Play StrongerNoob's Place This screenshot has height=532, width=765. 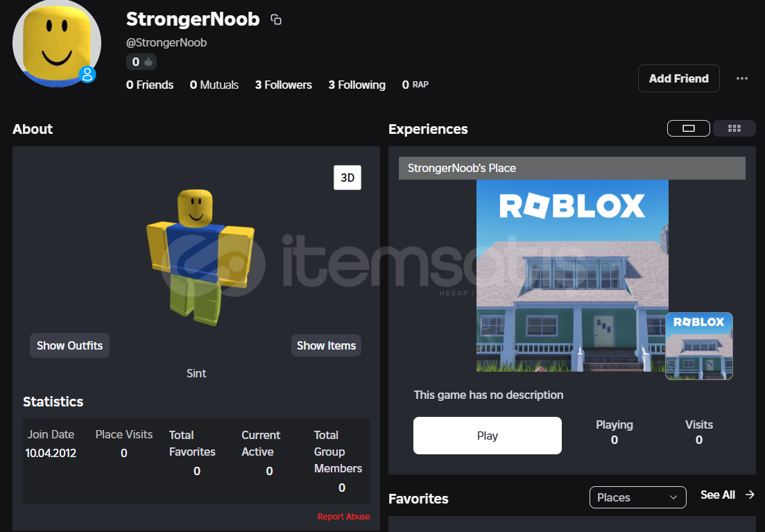(488, 436)
